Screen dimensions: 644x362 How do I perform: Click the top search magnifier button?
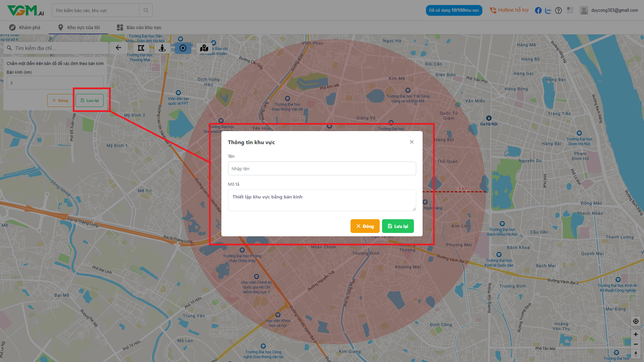pyautogui.click(x=146, y=10)
